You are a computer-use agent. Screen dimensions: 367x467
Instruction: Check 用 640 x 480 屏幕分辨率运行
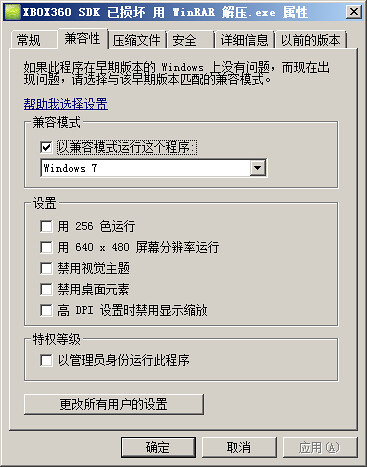pos(46,247)
